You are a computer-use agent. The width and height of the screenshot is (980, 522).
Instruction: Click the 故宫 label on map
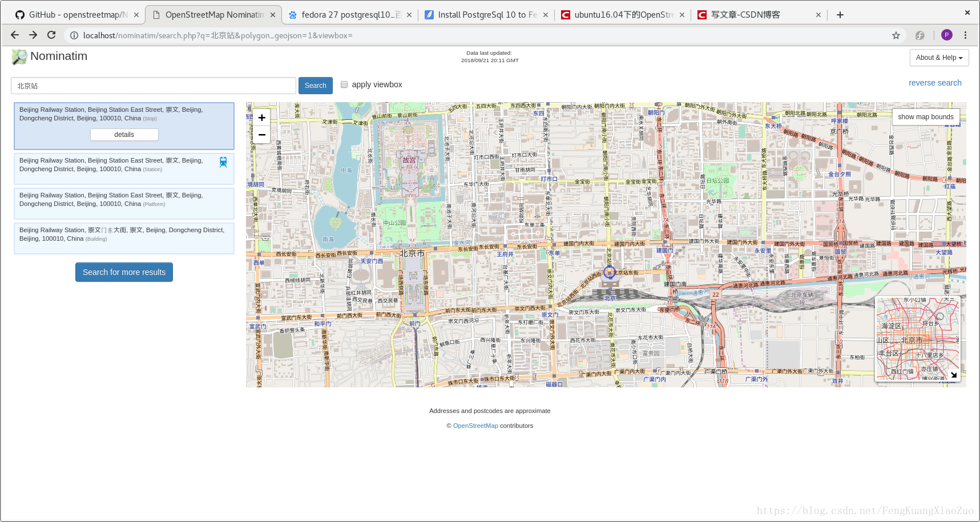(x=409, y=160)
